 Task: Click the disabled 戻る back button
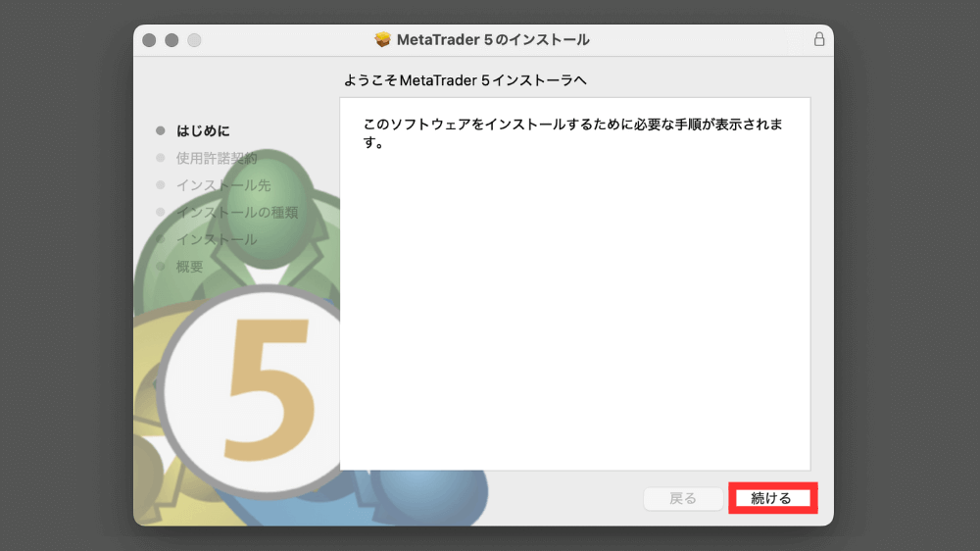683,498
